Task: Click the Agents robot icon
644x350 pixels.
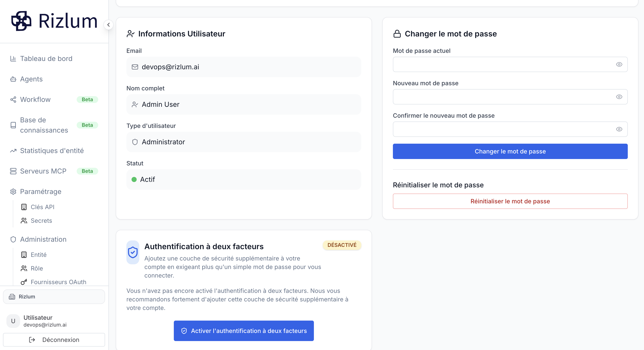Action: (x=13, y=79)
